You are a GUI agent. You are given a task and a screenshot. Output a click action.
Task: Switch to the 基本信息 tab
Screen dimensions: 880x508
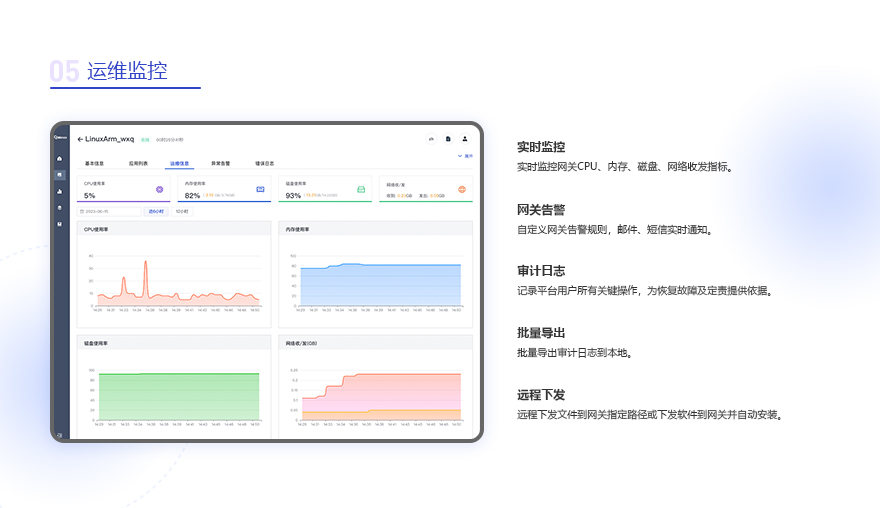94,163
